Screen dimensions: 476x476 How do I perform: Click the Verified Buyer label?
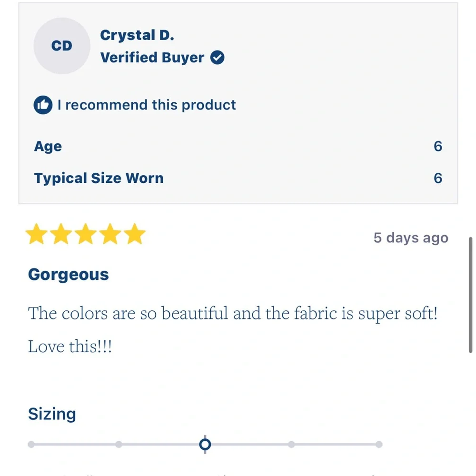click(152, 58)
